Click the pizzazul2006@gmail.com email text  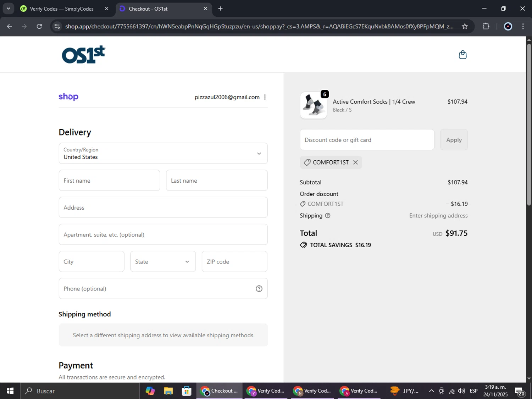coord(227,97)
